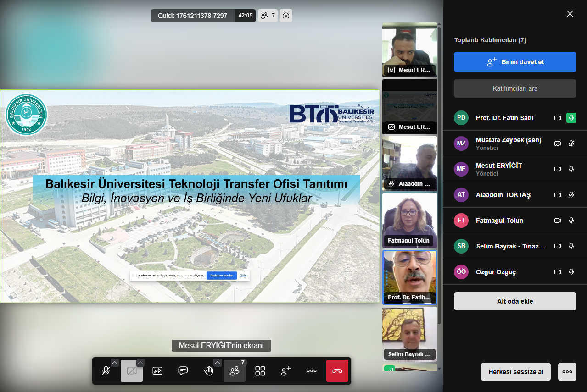This screenshot has height=392, width=587.
Task: Click the 42:05 meeting timer
Action: [x=246, y=16]
